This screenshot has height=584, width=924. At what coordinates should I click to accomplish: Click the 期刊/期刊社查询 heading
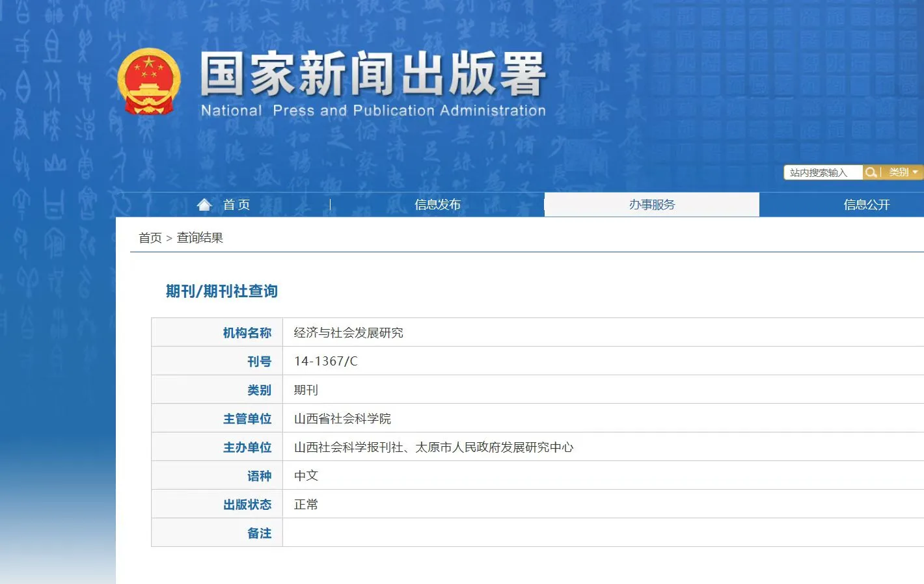tap(221, 291)
